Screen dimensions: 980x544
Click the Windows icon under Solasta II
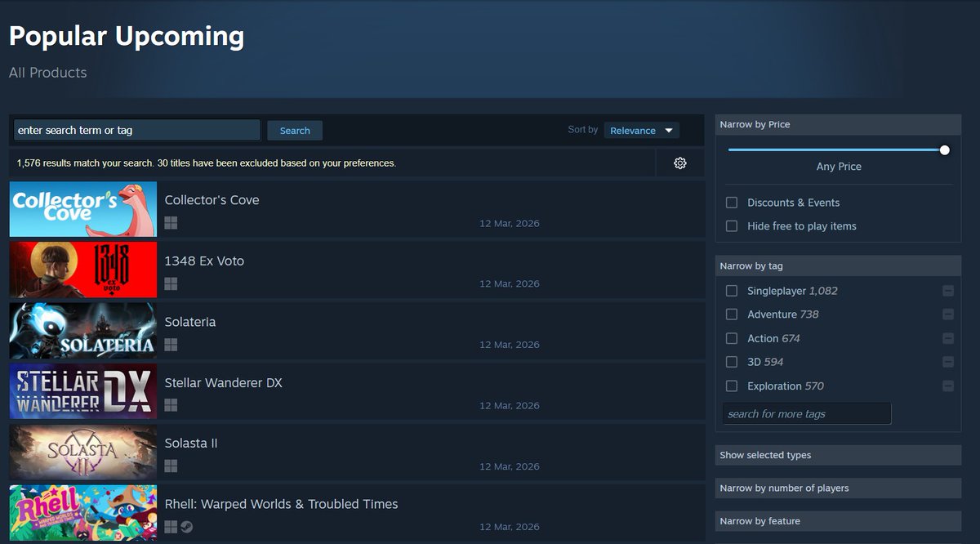pos(171,466)
